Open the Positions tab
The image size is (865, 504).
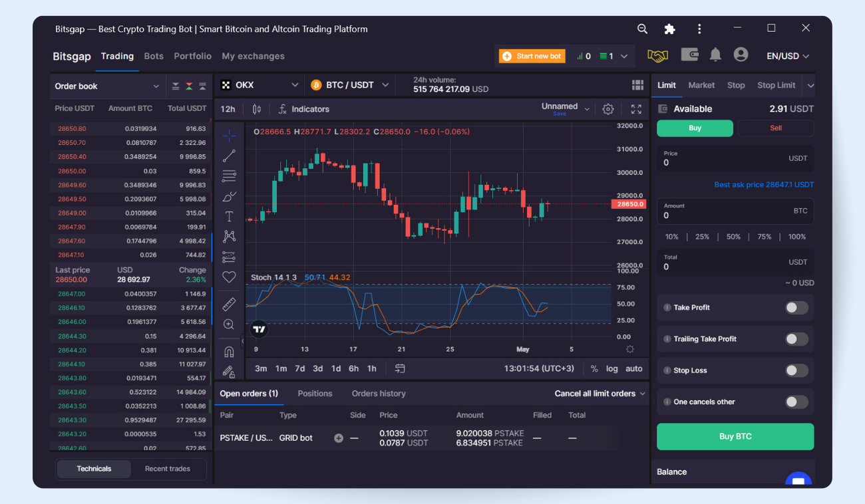coord(315,394)
